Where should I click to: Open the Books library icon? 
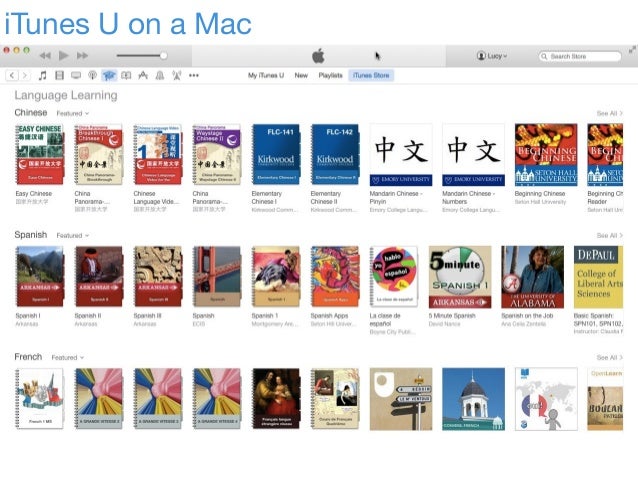(x=126, y=75)
